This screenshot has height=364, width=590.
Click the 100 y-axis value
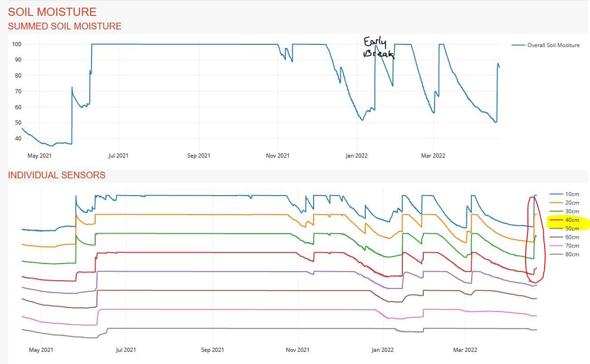click(x=16, y=44)
